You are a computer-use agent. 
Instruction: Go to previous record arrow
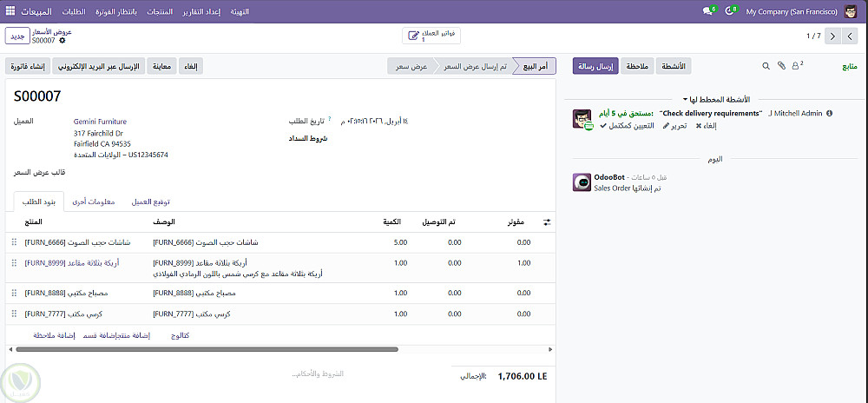850,36
